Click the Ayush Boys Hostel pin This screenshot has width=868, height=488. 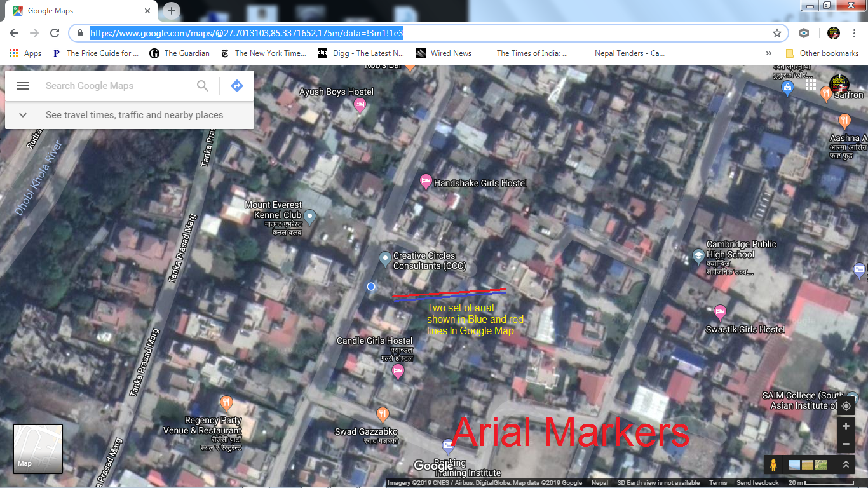360,105
